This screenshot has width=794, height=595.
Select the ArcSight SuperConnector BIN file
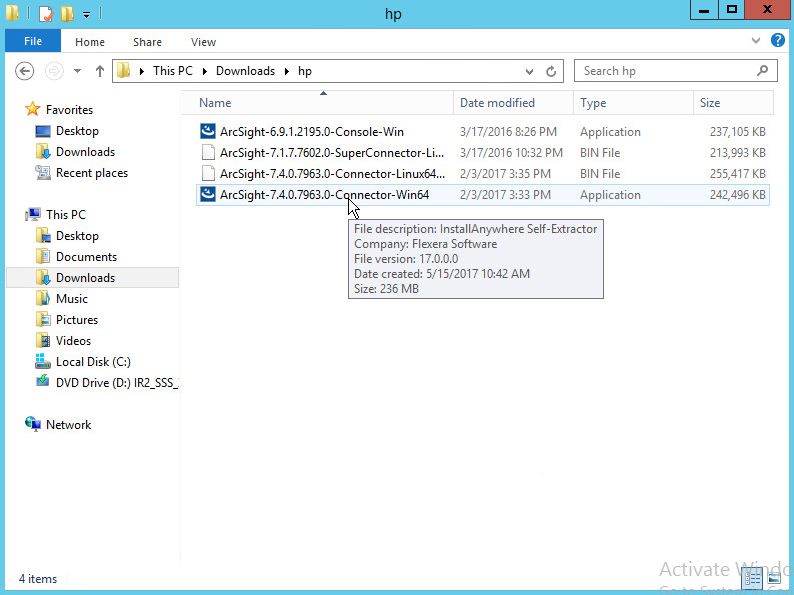[x=332, y=153]
